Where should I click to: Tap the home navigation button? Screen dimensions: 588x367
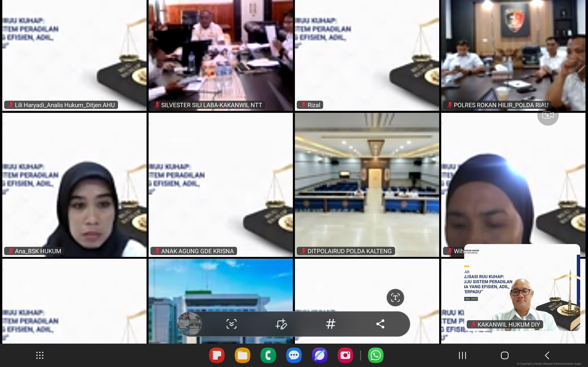pos(505,355)
